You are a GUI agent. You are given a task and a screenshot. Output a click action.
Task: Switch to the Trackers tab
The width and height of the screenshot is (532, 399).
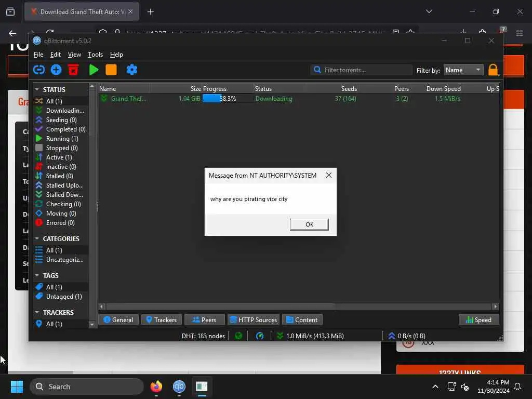(161, 320)
